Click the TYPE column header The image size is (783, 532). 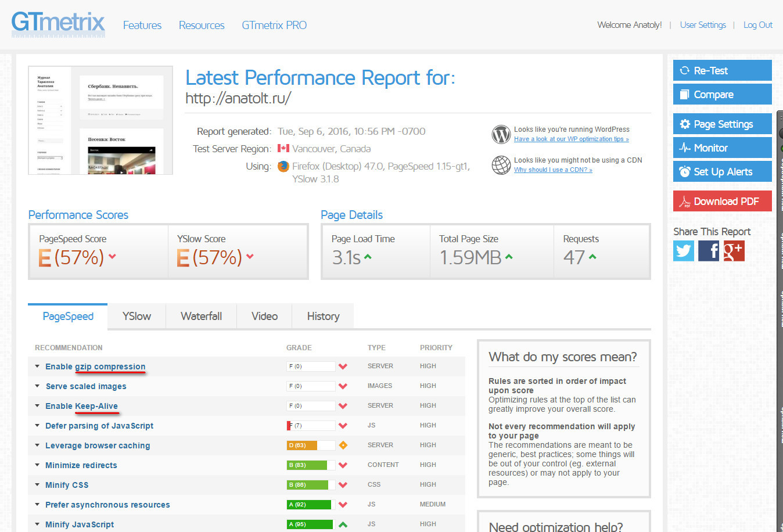coord(376,347)
